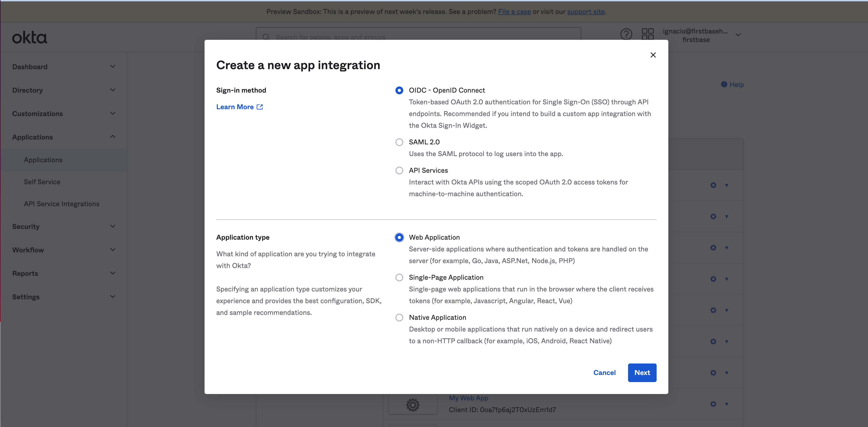Expand the Security sidebar section
The width and height of the screenshot is (868, 427).
pos(64,227)
